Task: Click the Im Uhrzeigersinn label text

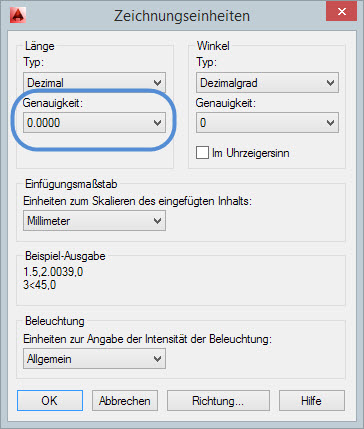Action: tap(251, 153)
